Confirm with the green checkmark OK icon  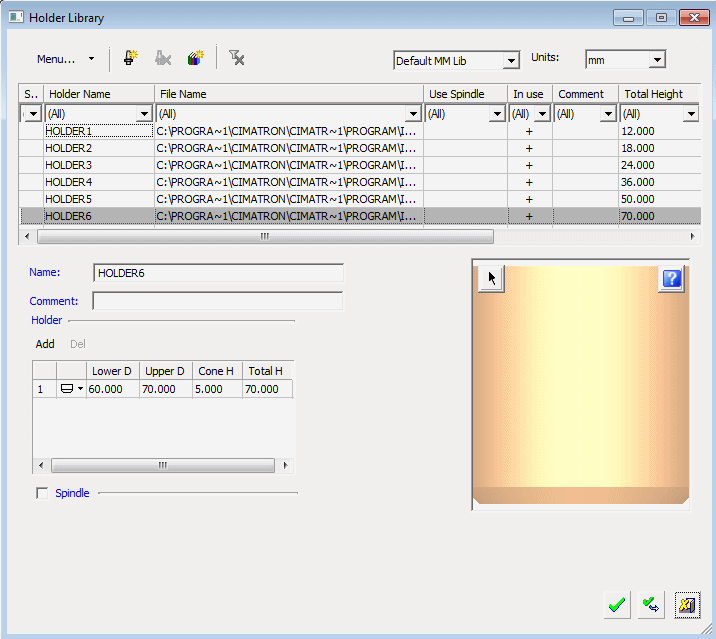617,604
